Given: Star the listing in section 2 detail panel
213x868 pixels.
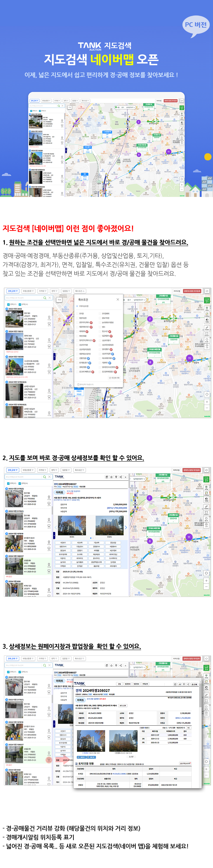Looking at the screenshot, I should pos(111,477).
